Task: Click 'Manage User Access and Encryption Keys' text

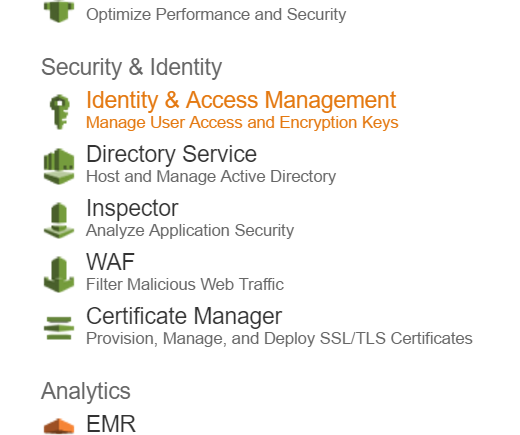Action: click(242, 122)
